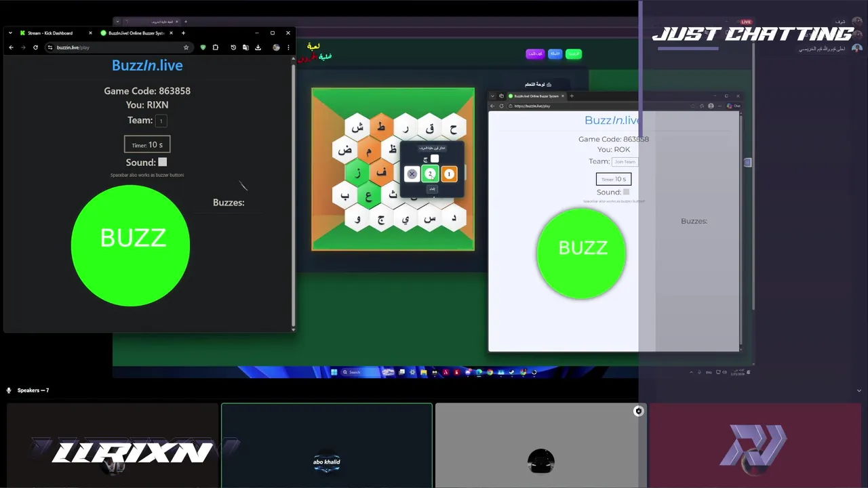Image resolution: width=868 pixels, height=488 pixels.
Task: Expand the Speakers section chevron
Action: tap(859, 390)
